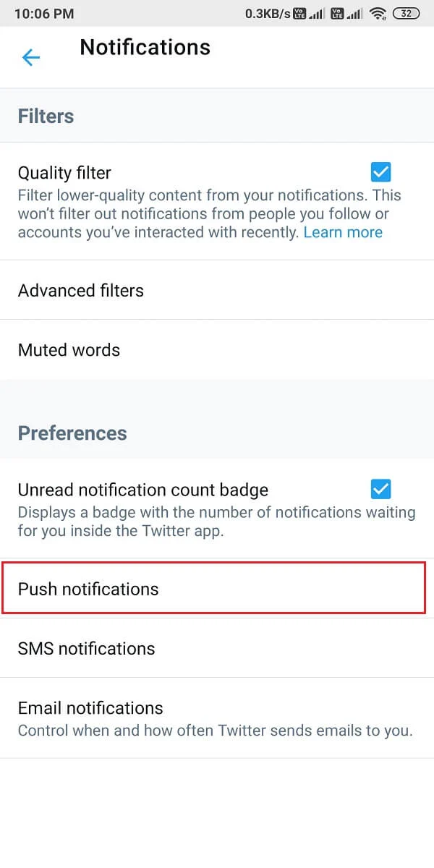Viewport: 434px width, 868px height.
Task: Uncheck Unread notification count badge
Action: click(380, 489)
